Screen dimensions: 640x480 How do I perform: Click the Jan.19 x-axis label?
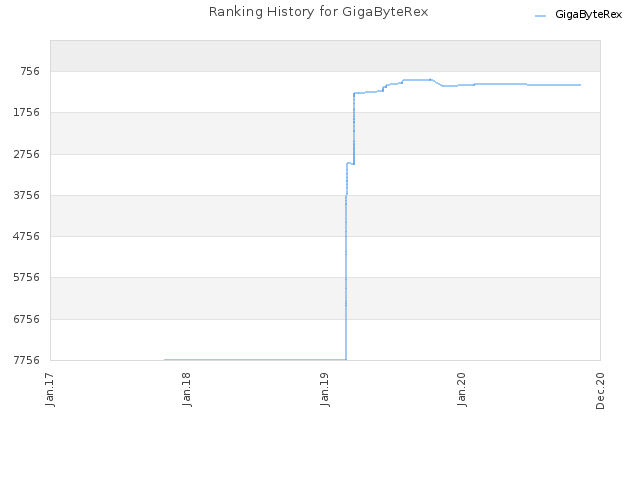click(x=325, y=389)
